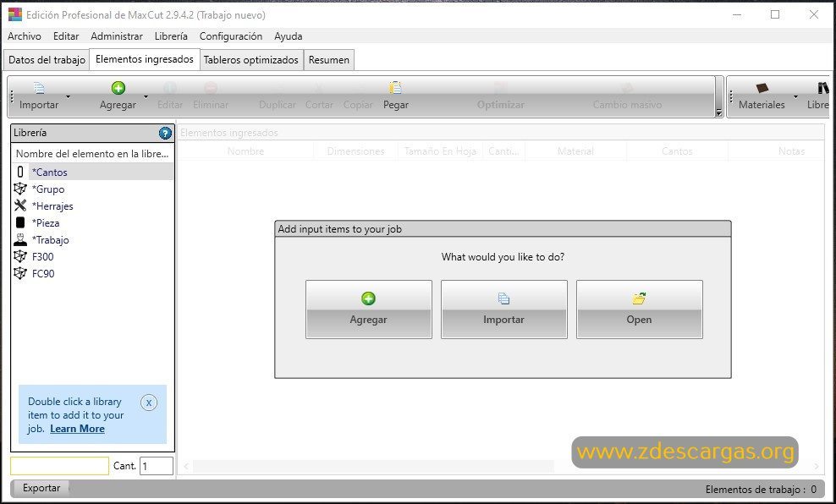The image size is (836, 504).
Task: Select the *Trabajo worker icon
Action: click(x=20, y=240)
